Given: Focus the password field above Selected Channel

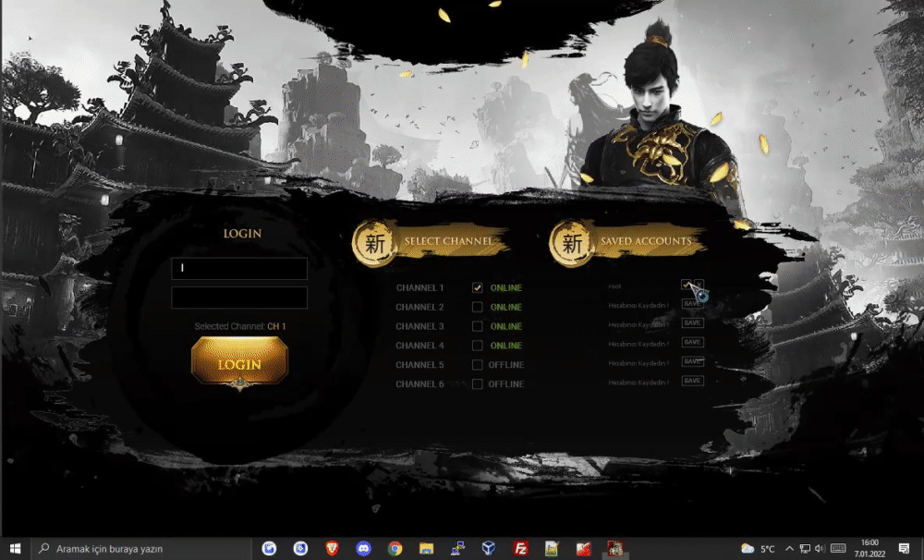Looking at the screenshot, I should click(239, 298).
